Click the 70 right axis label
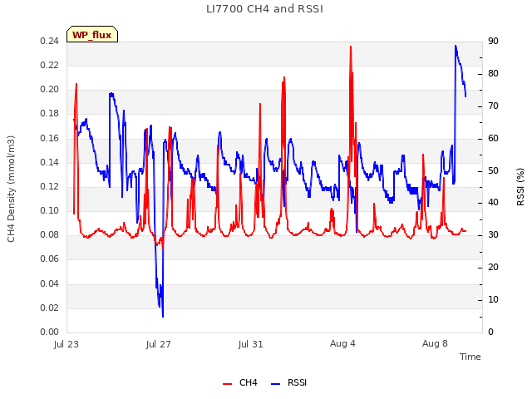The width and height of the screenshot is (532, 399). coord(493,106)
